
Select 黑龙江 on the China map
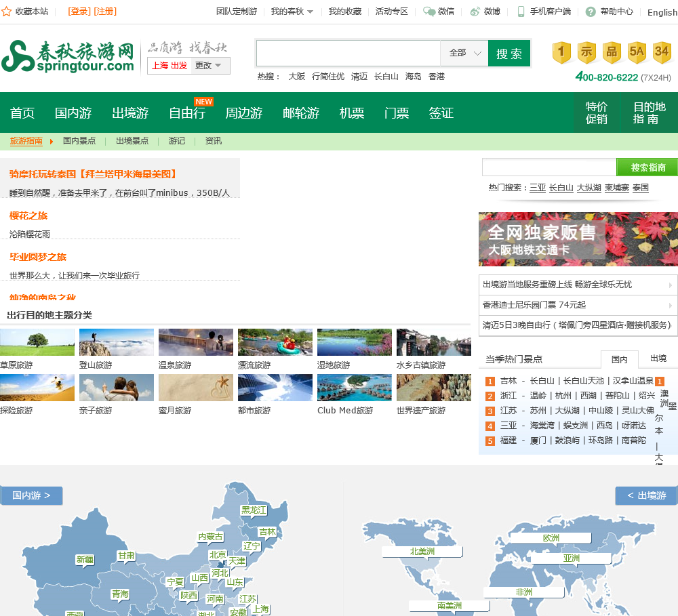click(x=254, y=510)
